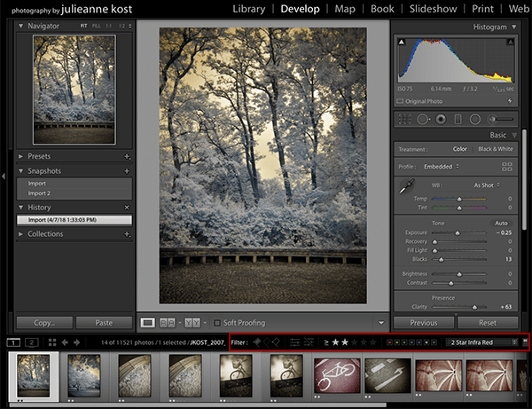Switch to Loupe view mode icon

148,323
